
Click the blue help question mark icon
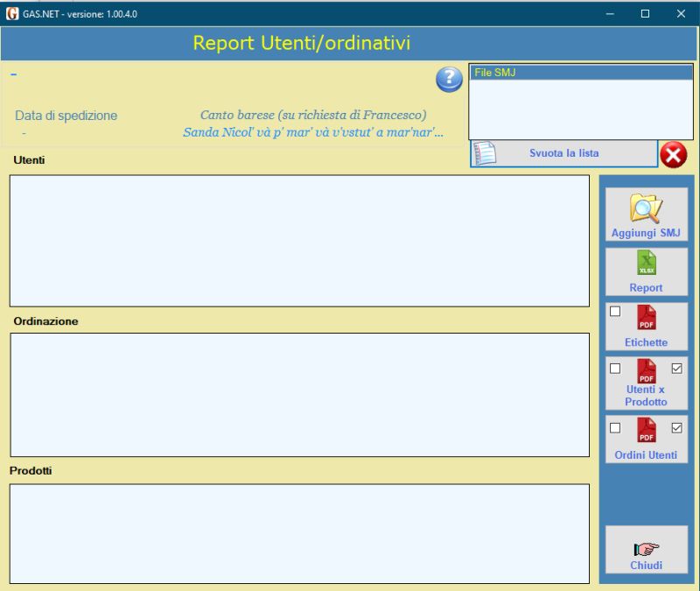click(449, 80)
